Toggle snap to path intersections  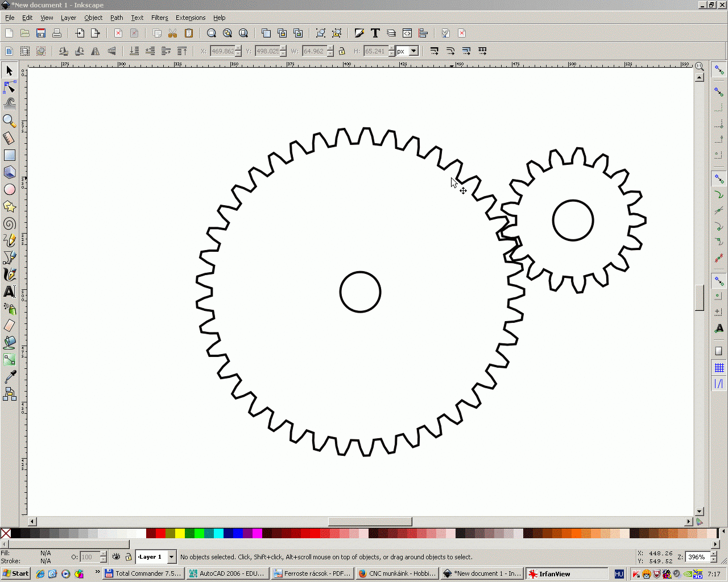[x=719, y=211]
